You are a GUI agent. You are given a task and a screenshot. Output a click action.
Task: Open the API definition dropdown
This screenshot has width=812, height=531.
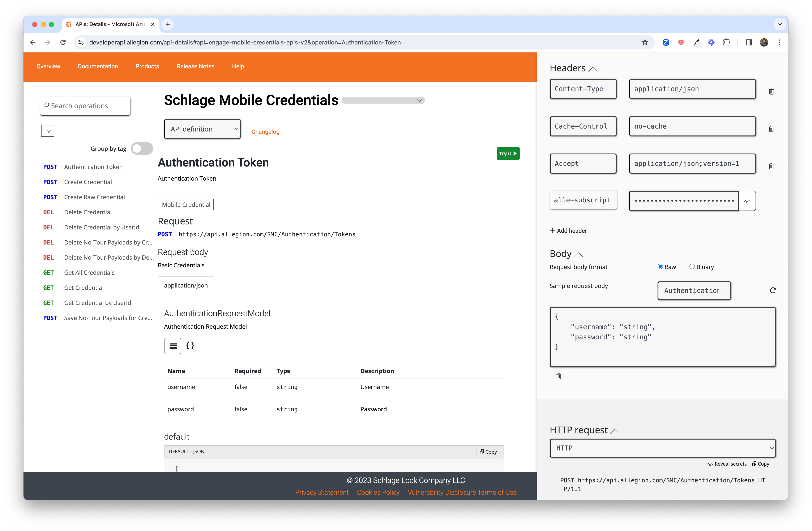tap(202, 129)
